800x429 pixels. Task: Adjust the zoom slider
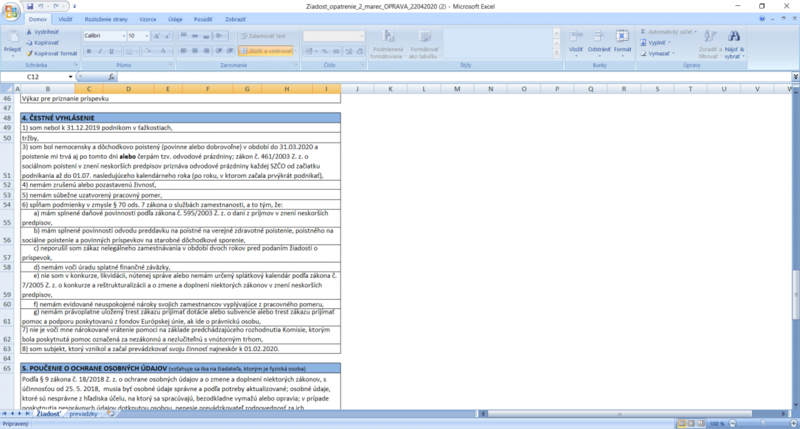point(763,423)
